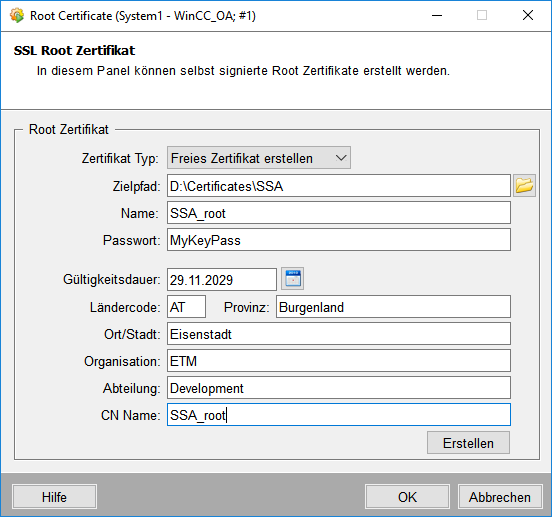The height and width of the screenshot is (517, 552).
Task: Click the CN Name input field
Action: (339, 415)
